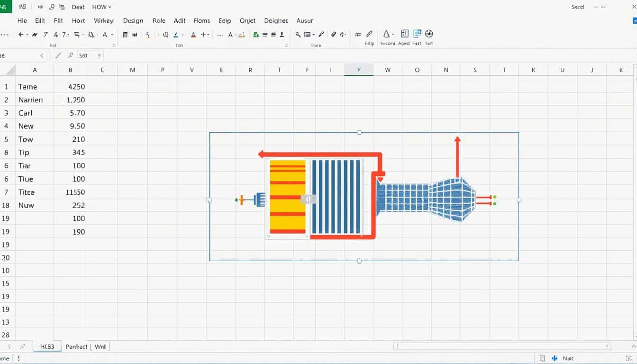
Task: Select the cell containing Titee
Action: pyautogui.click(x=35, y=192)
